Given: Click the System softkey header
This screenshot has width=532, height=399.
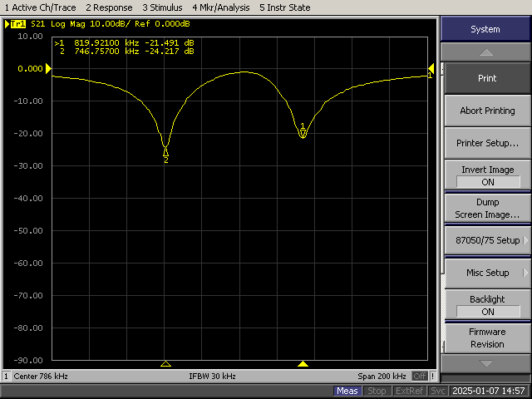Looking at the screenshot, I should click(485, 29).
